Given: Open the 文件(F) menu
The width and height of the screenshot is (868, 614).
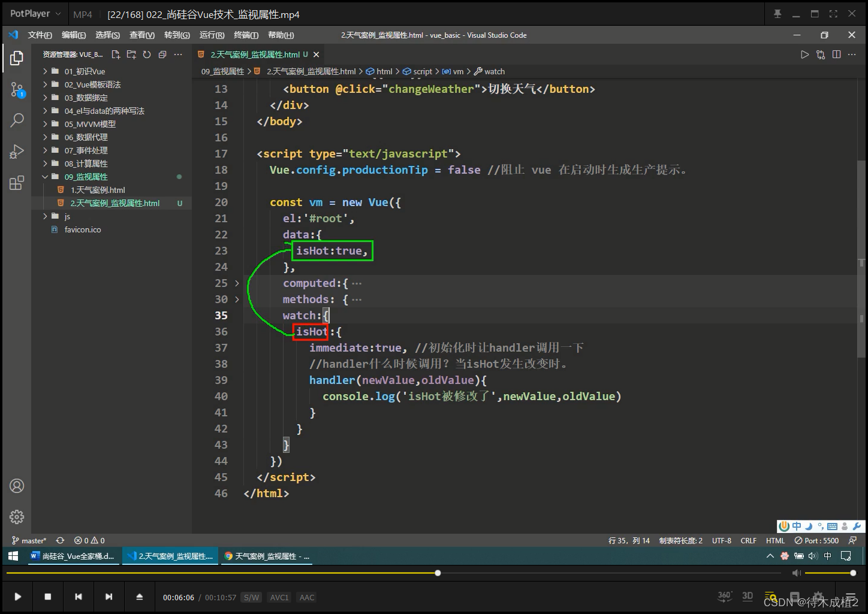Looking at the screenshot, I should [x=40, y=35].
